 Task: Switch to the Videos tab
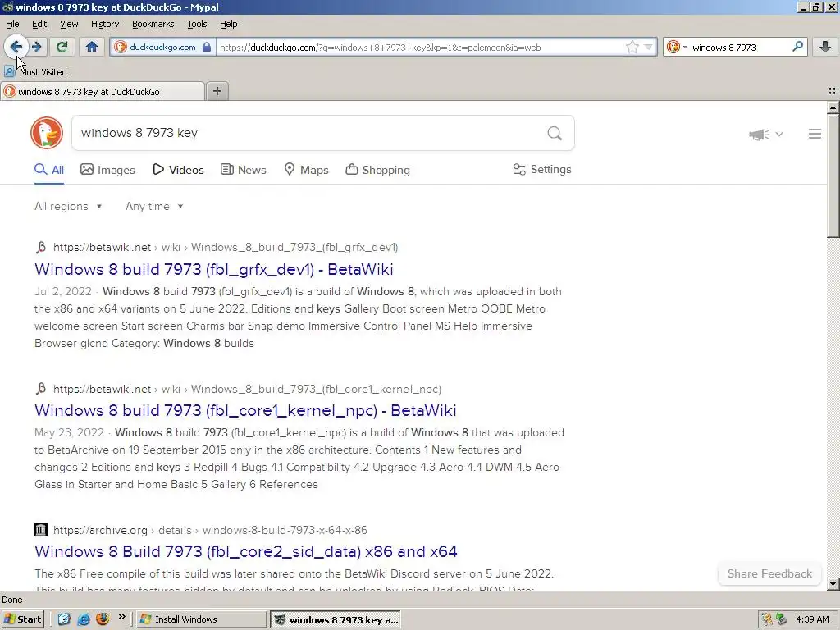(178, 170)
